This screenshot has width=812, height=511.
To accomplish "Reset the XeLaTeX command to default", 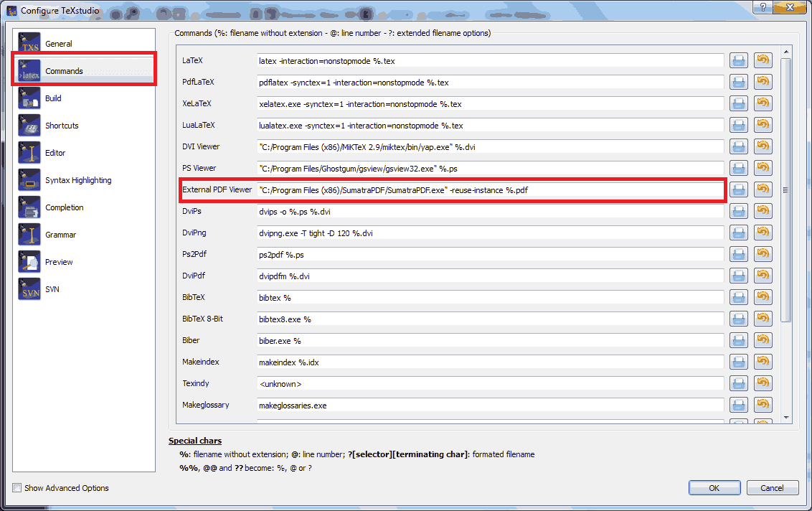I will 763,103.
